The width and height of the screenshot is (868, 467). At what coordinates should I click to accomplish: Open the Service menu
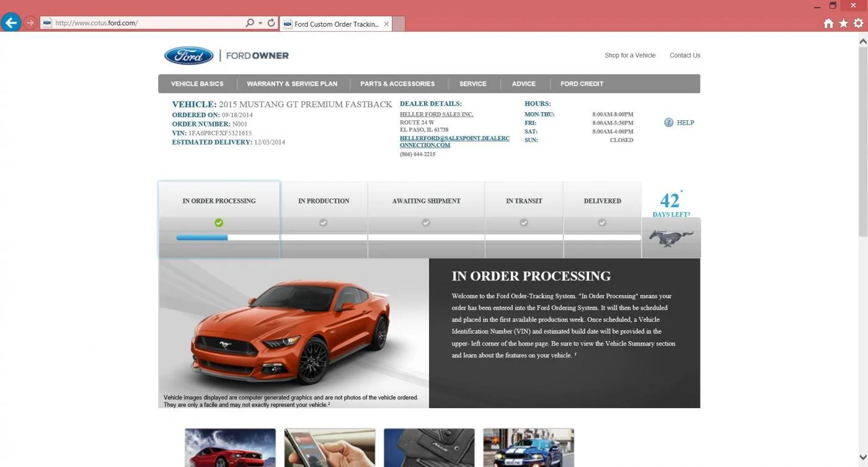pyautogui.click(x=472, y=84)
